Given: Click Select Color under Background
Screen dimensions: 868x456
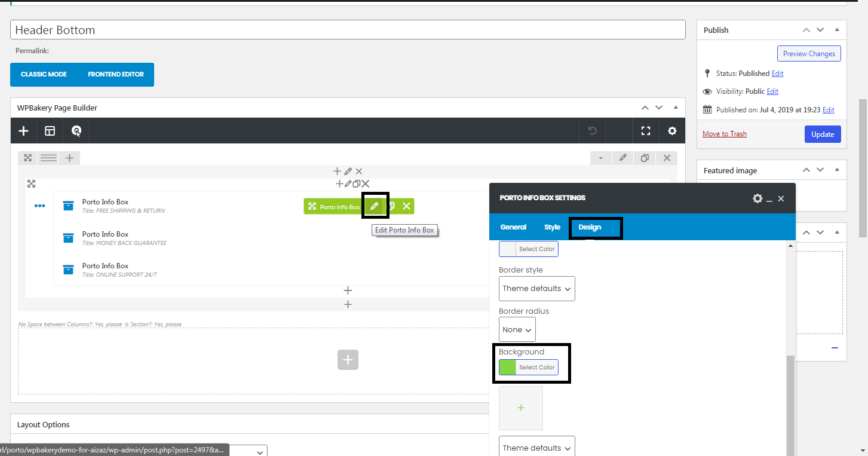Looking at the screenshot, I should 537,368.
